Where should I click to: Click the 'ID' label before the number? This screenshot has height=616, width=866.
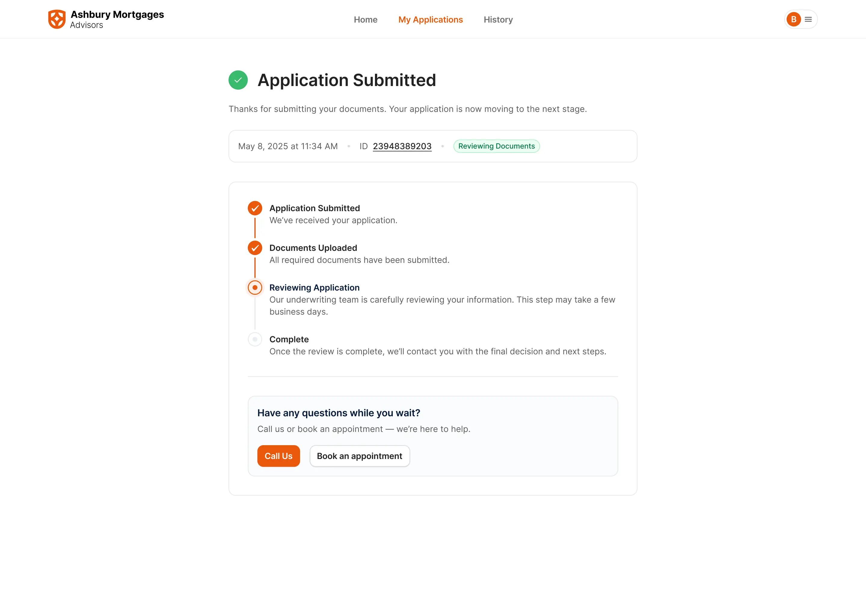point(363,146)
